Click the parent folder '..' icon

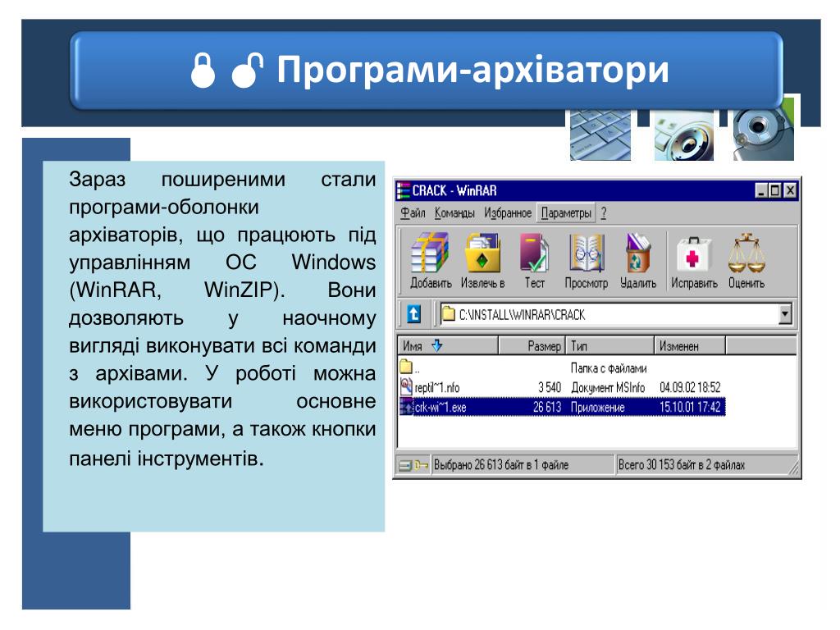coord(405,367)
